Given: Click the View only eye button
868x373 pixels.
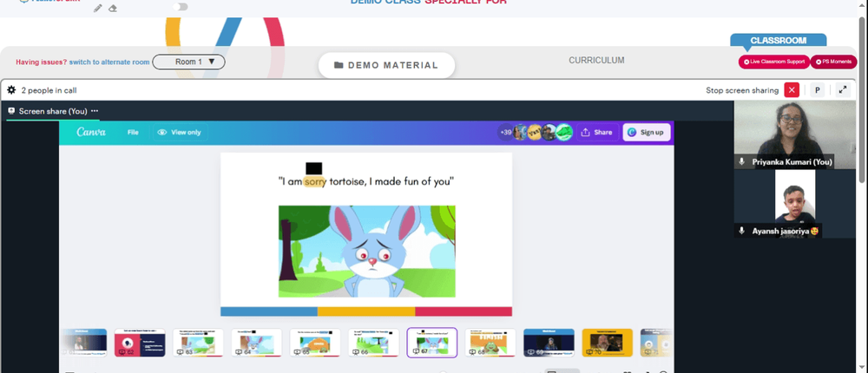Looking at the screenshot, I should [180, 132].
